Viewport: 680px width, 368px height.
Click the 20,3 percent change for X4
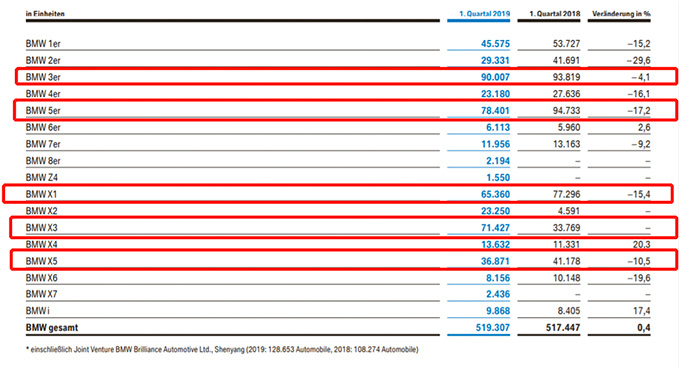point(641,244)
